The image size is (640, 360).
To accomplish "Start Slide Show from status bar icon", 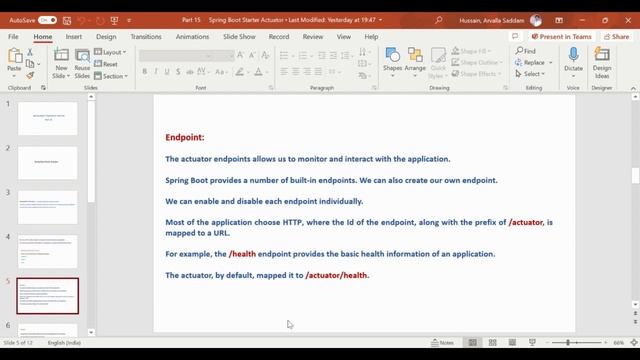I will [x=532, y=342].
